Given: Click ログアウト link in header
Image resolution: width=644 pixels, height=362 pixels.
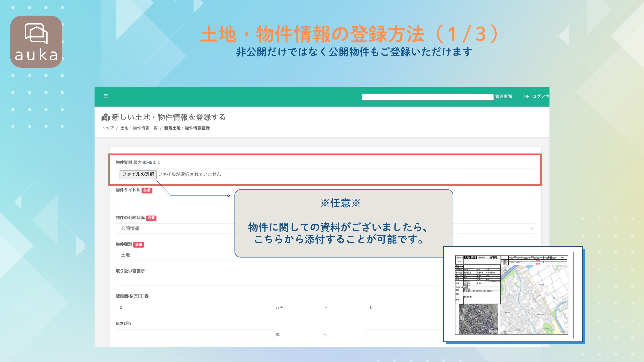Looking at the screenshot, I should pos(540,97).
